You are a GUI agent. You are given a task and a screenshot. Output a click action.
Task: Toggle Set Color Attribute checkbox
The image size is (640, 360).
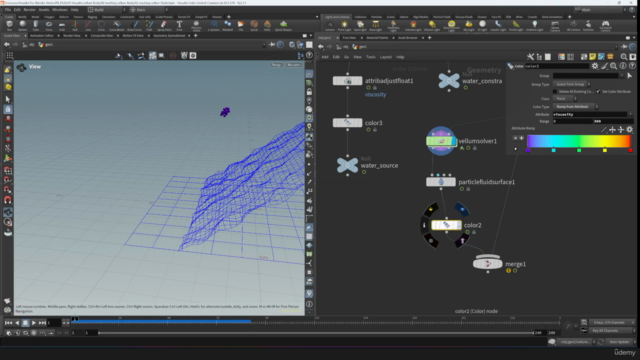coord(598,91)
